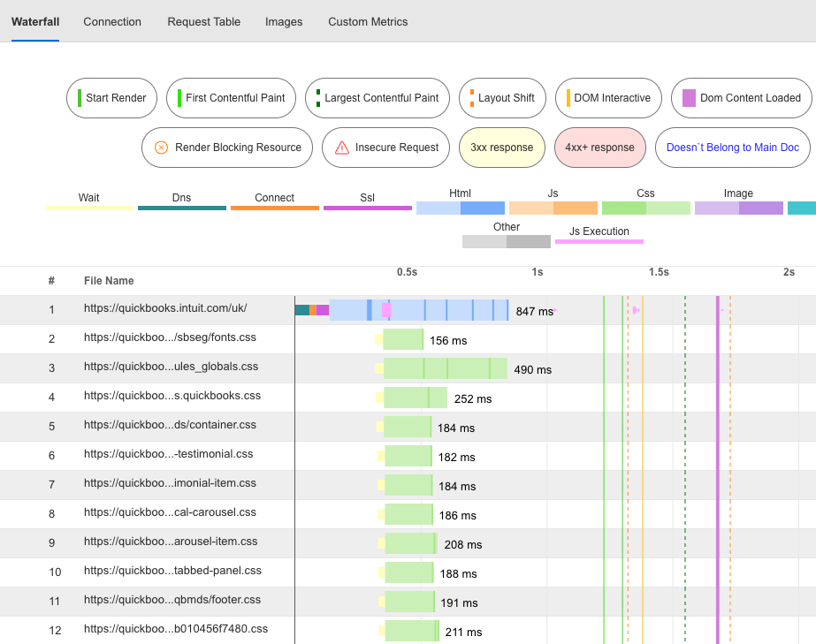This screenshot has width=816, height=644.
Task: Select request row for quickbooks.intuit.com/uk/
Action: (164, 309)
